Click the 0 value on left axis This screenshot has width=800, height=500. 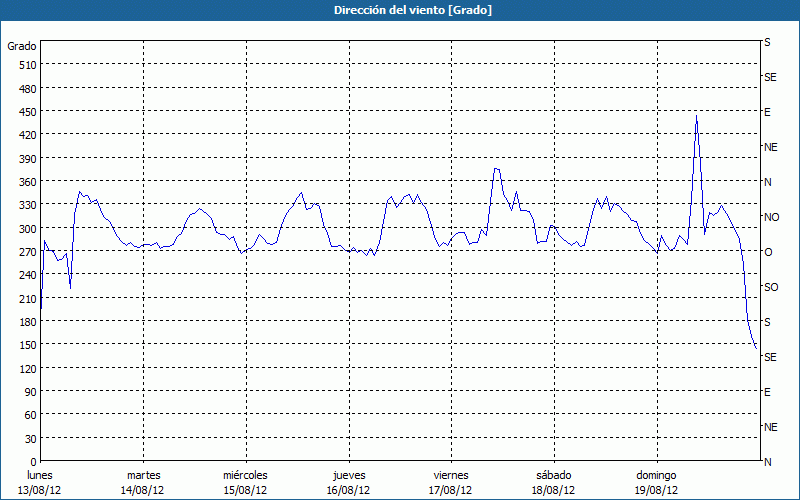pyautogui.click(x=33, y=462)
